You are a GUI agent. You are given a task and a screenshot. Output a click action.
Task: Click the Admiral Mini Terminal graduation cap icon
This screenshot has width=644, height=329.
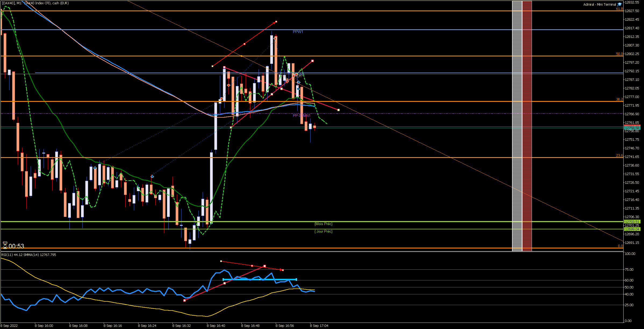tap(620, 4)
